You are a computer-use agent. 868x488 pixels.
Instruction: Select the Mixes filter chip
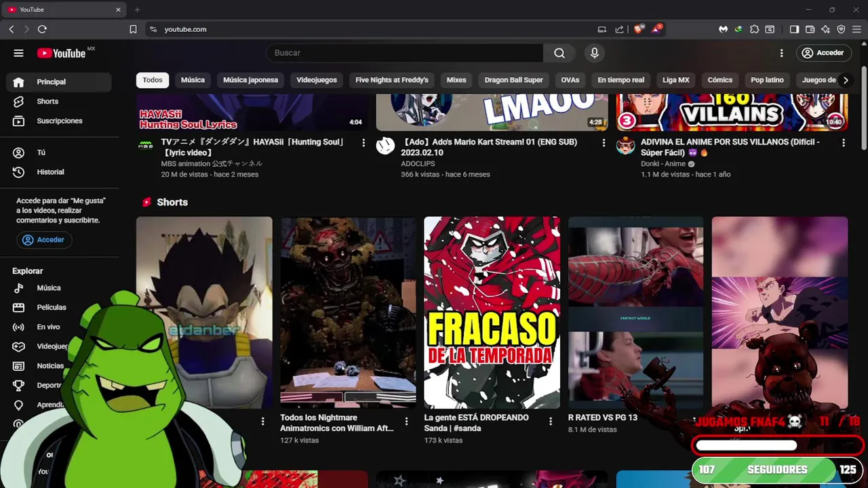(x=456, y=80)
